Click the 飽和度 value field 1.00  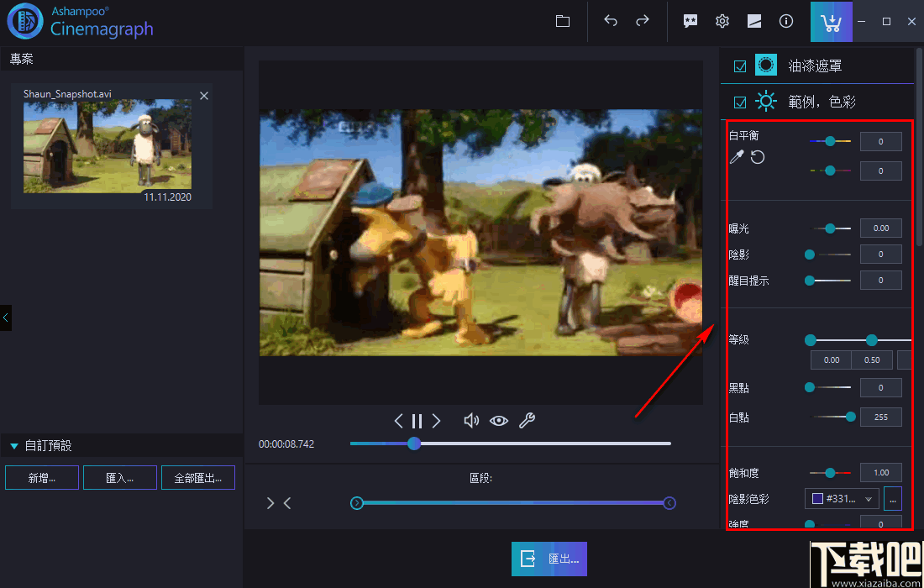tap(881, 473)
